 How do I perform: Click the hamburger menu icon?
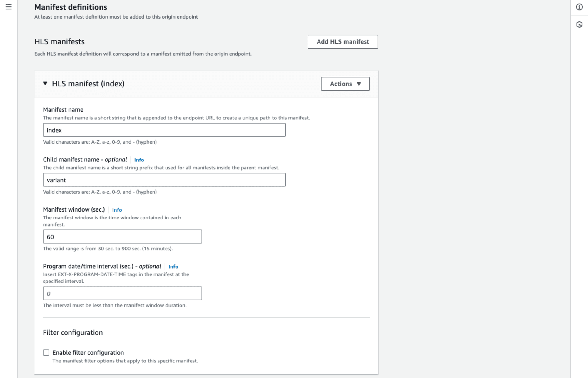(x=9, y=7)
